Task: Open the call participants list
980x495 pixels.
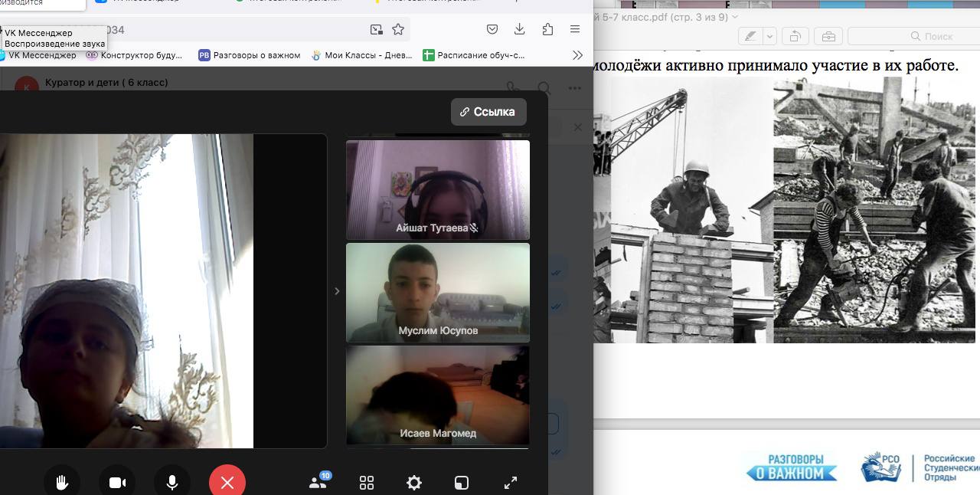Action: pyautogui.click(x=318, y=482)
